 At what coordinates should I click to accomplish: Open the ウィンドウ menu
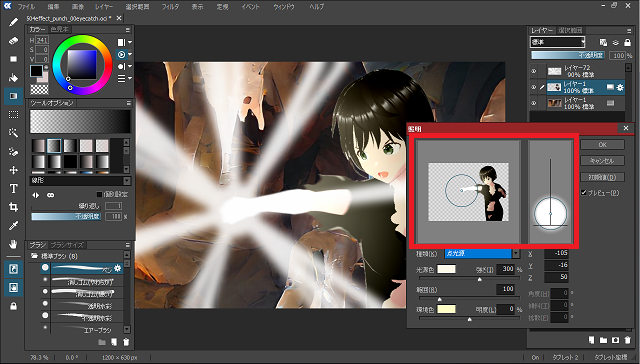click(284, 7)
